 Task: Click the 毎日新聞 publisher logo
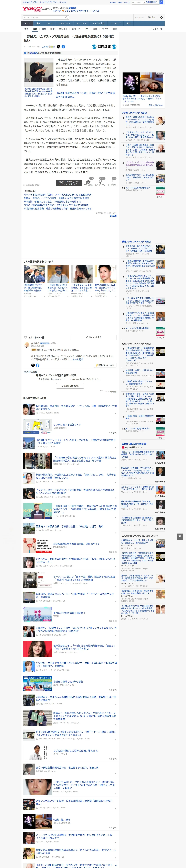coord(104,47)
